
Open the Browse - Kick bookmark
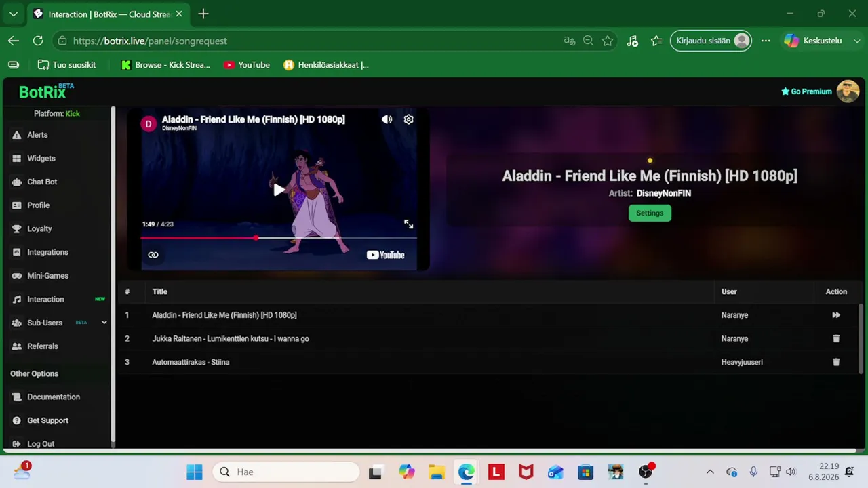[165, 65]
